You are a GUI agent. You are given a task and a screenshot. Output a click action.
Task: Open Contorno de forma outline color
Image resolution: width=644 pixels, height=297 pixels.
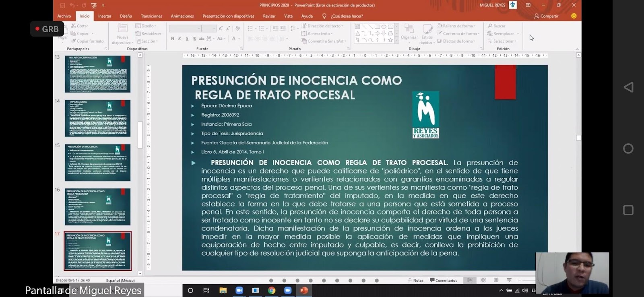click(458, 33)
